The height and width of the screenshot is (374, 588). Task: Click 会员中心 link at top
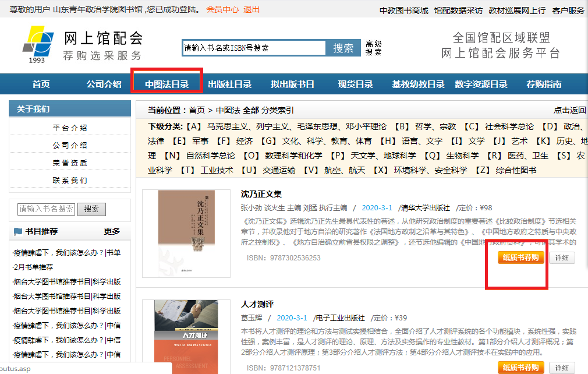[222, 9]
